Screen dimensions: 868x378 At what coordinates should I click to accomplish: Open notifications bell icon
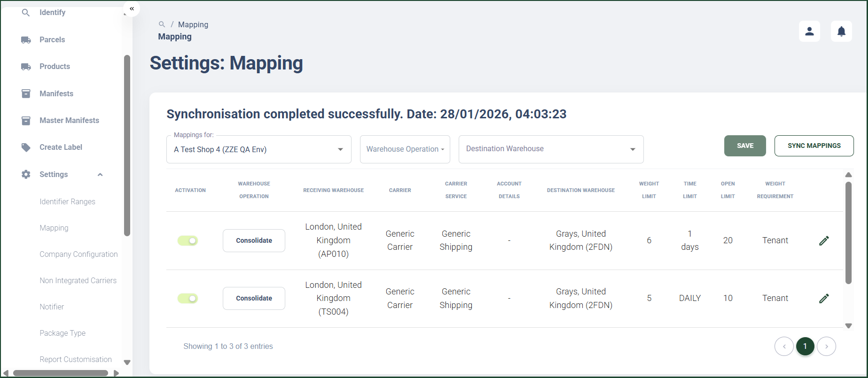(x=841, y=31)
